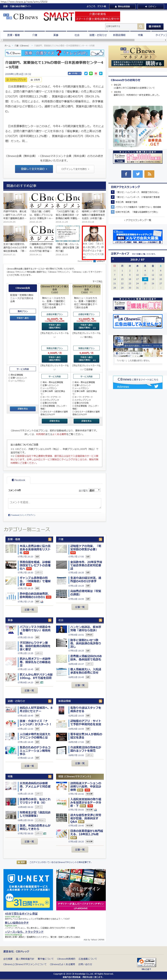
Task: Click the Facebook いいね! button under headline
Action: [75, 73]
